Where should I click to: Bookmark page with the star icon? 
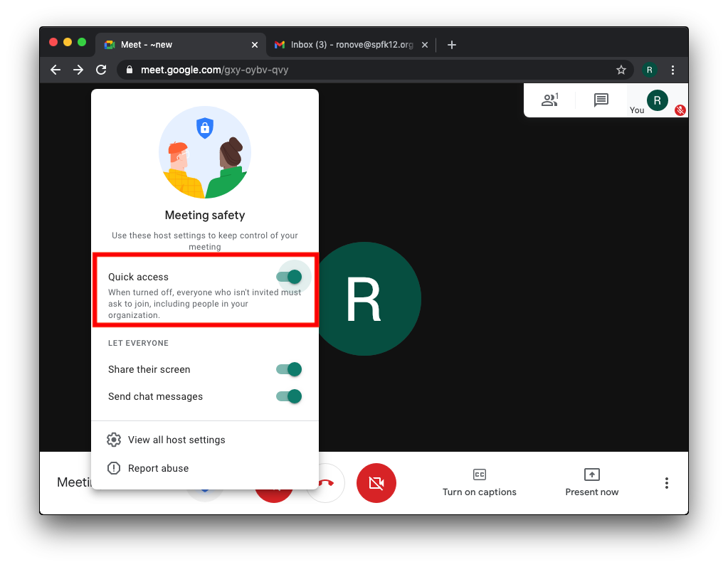coord(621,70)
